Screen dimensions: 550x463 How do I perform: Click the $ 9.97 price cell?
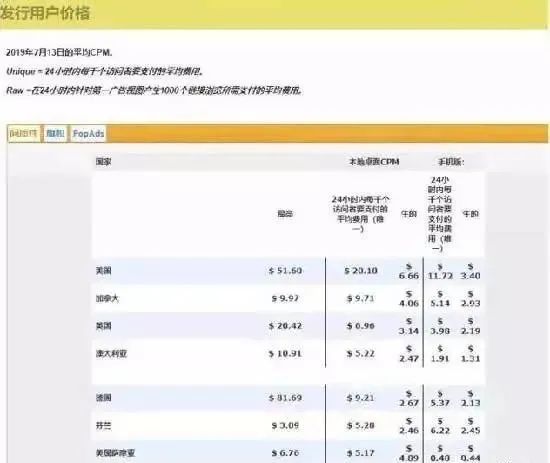coord(285,298)
